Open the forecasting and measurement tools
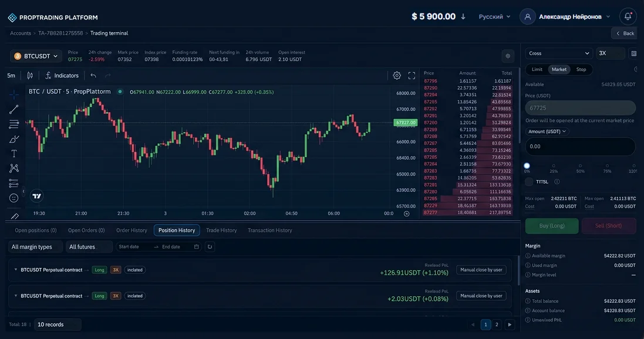 click(14, 183)
